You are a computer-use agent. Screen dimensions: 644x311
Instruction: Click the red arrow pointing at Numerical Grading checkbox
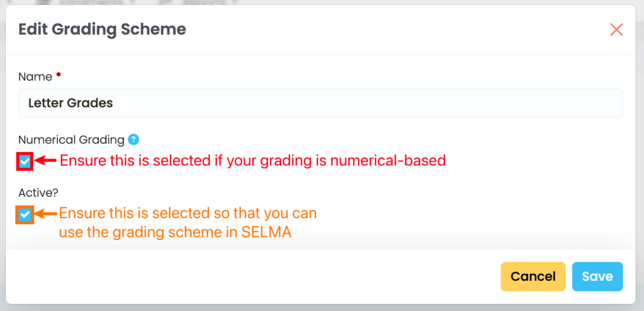pos(46,161)
